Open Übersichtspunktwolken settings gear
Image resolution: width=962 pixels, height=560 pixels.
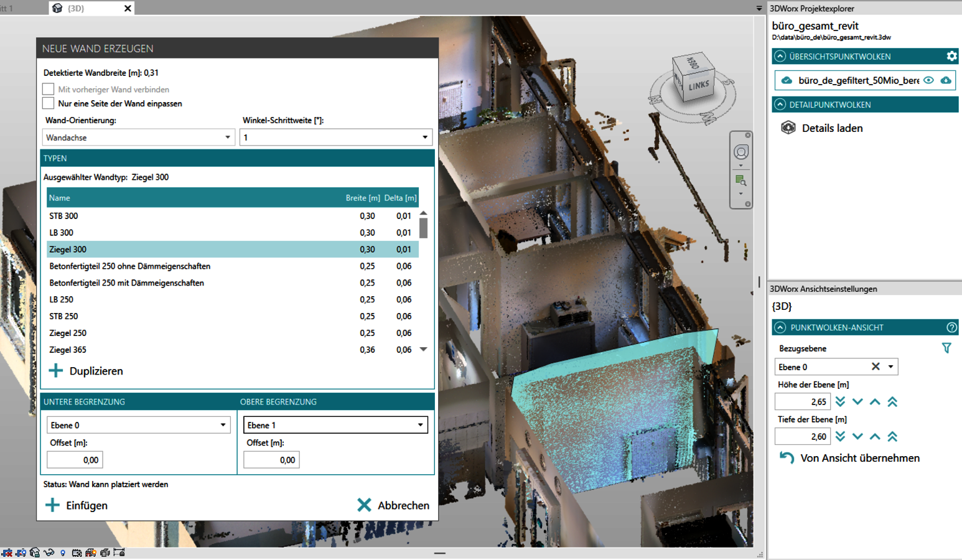point(951,56)
